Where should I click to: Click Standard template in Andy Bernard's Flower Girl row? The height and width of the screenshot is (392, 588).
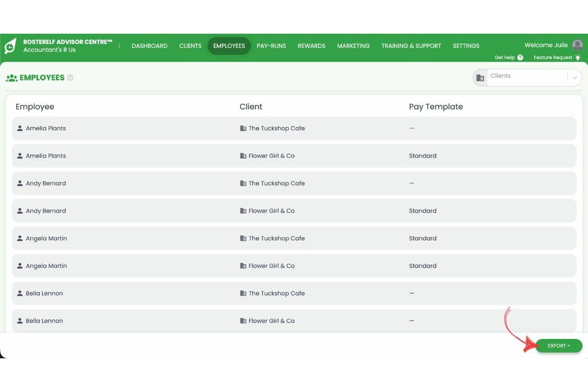tap(422, 211)
